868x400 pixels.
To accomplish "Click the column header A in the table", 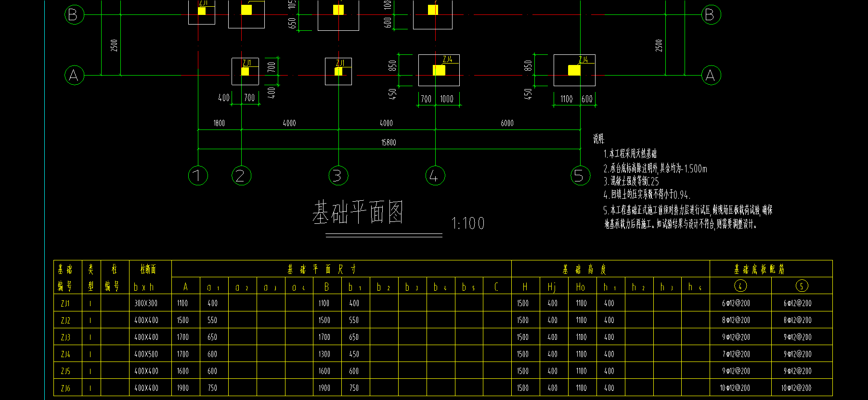I will click(185, 287).
